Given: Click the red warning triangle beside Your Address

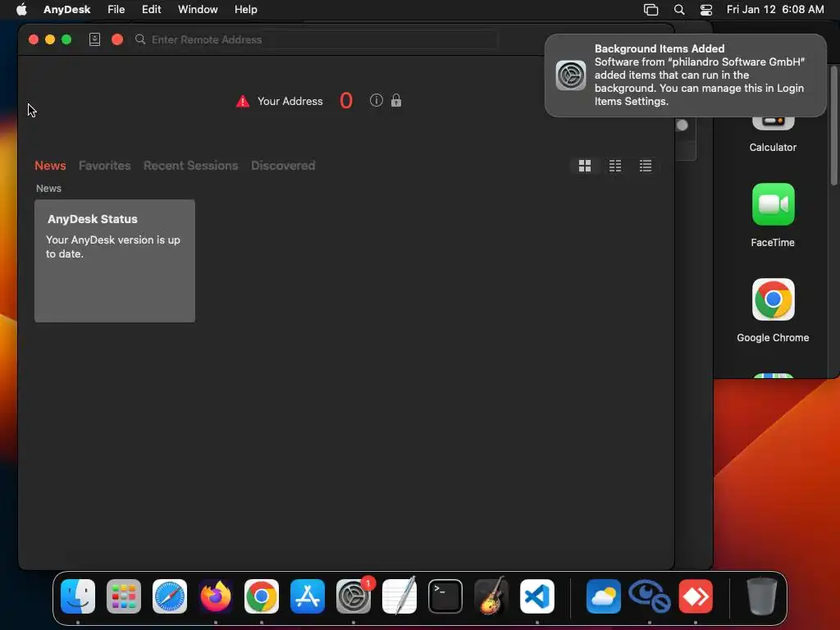Looking at the screenshot, I should tap(243, 101).
